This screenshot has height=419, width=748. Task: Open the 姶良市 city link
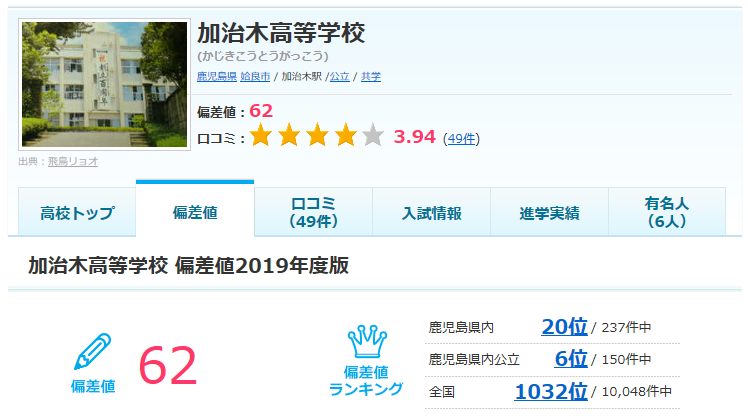point(255,76)
